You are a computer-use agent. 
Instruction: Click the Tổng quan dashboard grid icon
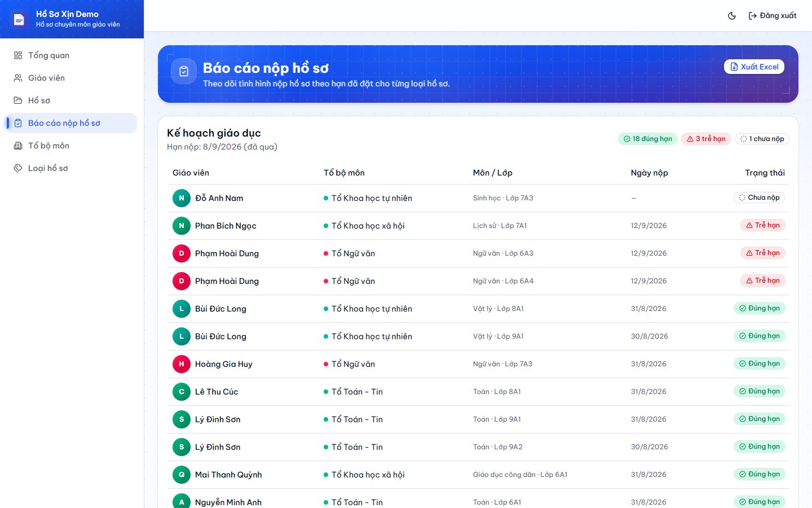click(18, 55)
